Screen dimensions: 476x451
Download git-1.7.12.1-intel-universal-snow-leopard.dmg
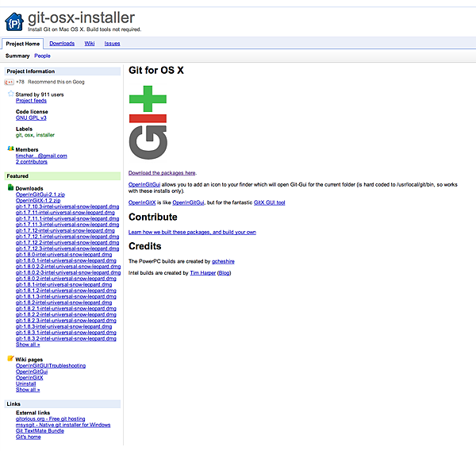click(67, 237)
